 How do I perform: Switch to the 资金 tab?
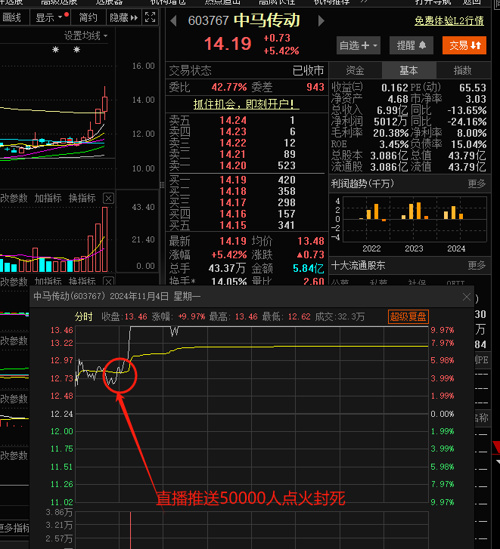(x=355, y=71)
